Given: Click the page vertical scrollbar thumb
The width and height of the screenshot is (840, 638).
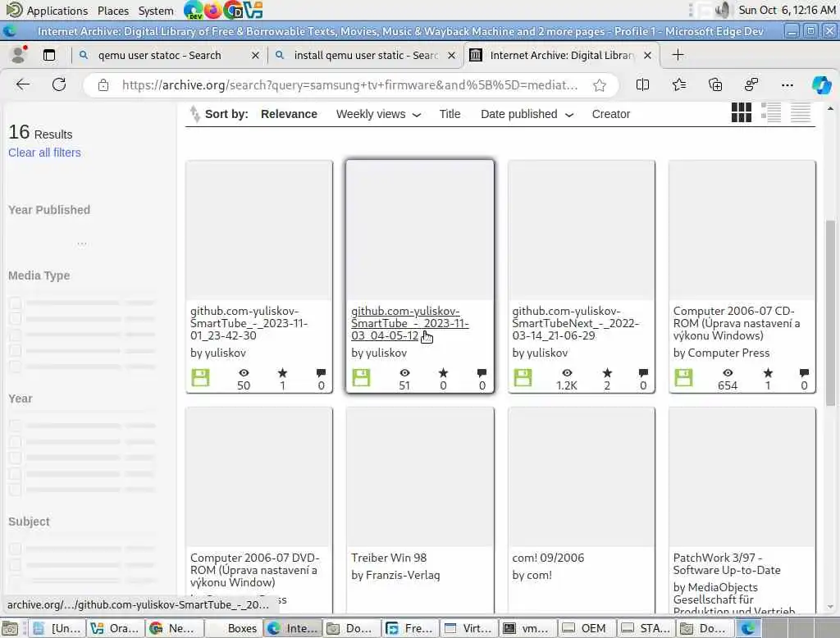Looking at the screenshot, I should point(830,312).
